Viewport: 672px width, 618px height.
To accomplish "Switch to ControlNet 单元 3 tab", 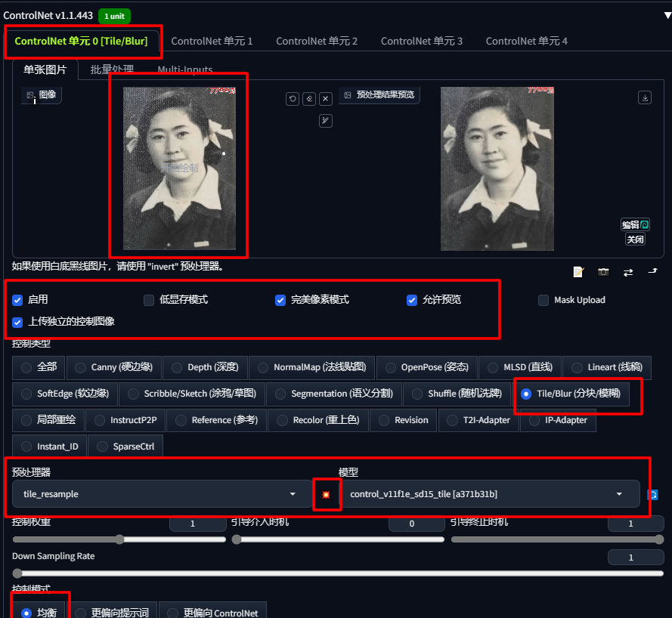I will pyautogui.click(x=421, y=41).
